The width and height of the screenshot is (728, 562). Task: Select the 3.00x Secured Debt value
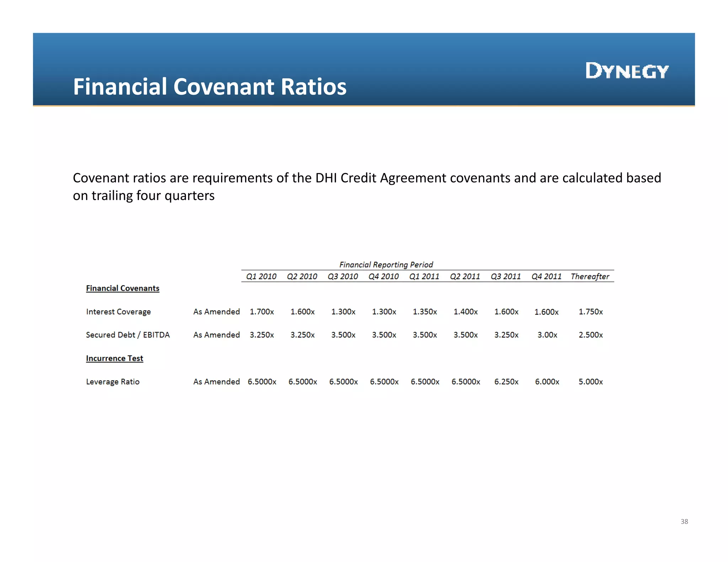point(547,335)
